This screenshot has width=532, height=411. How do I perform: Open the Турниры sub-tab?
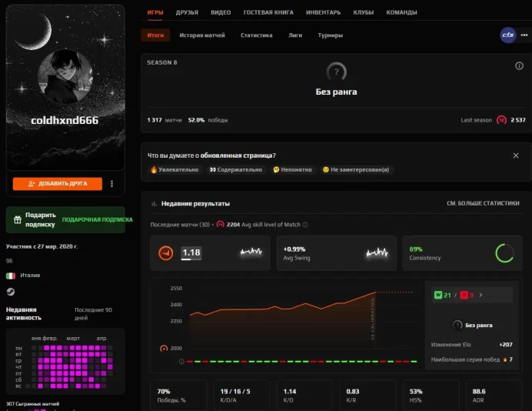tap(330, 35)
